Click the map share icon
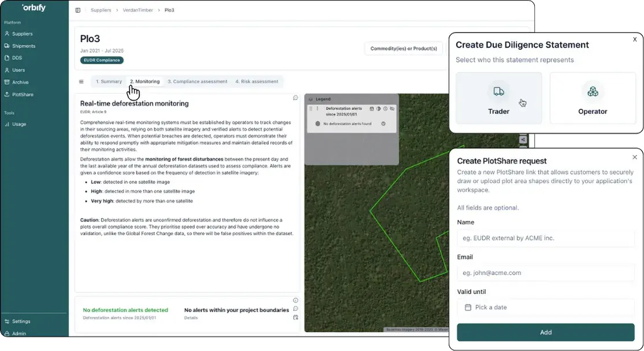This screenshot has height=351, width=644. [x=523, y=139]
